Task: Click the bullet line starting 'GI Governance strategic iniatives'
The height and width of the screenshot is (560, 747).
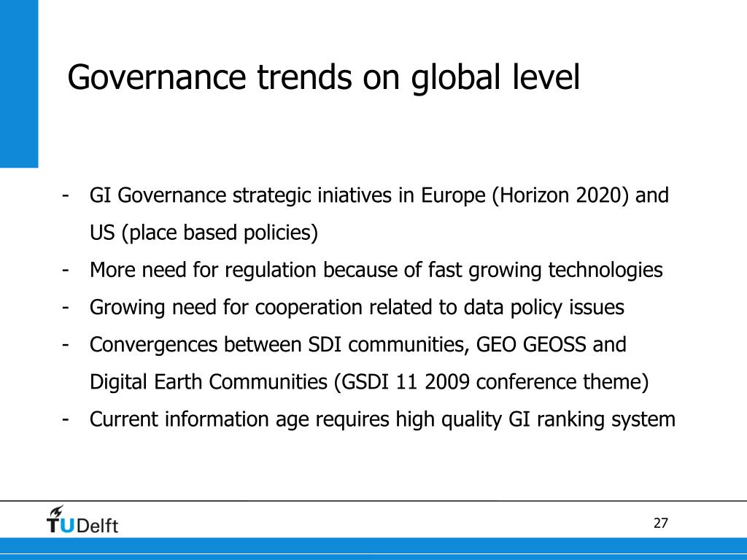Action: (379, 195)
